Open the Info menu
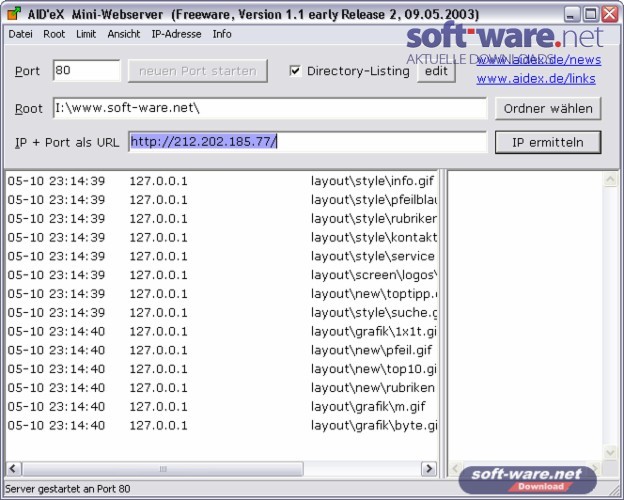 (222, 34)
